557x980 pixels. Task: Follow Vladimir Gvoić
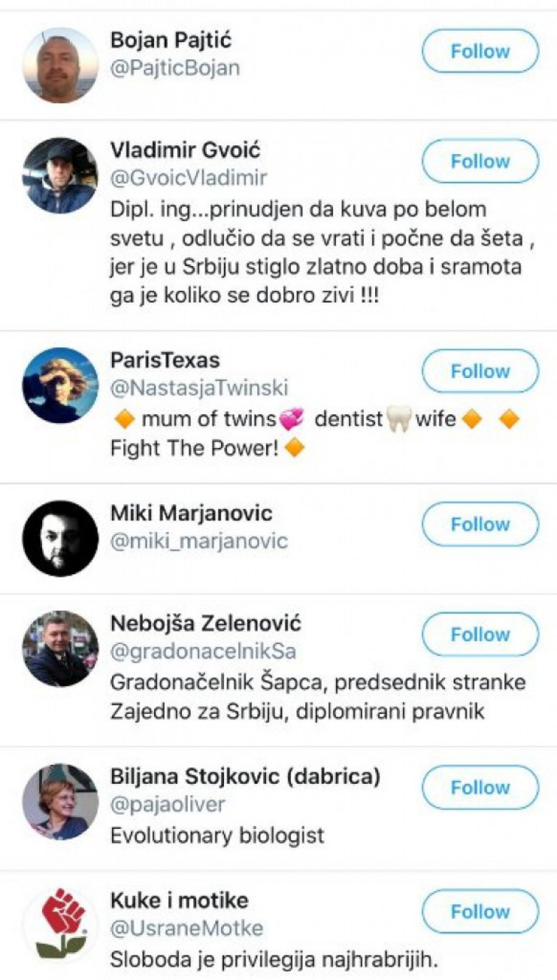[x=480, y=161]
